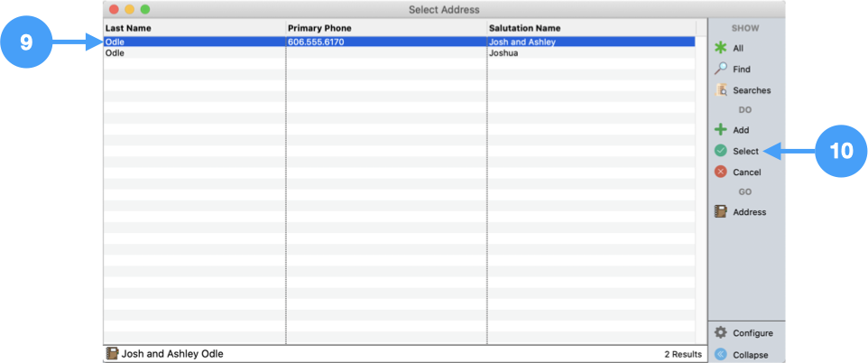Open the Address book icon
Screen dimensions: 868x363
click(721, 212)
